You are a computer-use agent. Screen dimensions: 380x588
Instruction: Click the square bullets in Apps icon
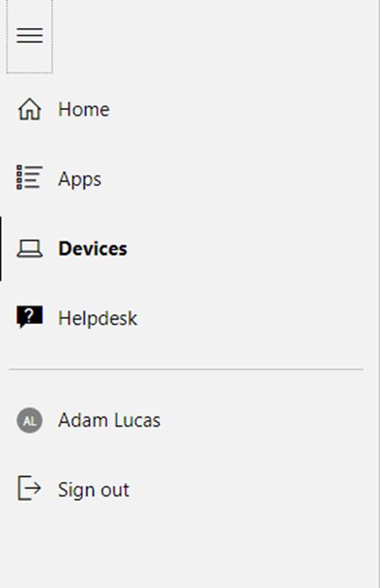(x=20, y=177)
